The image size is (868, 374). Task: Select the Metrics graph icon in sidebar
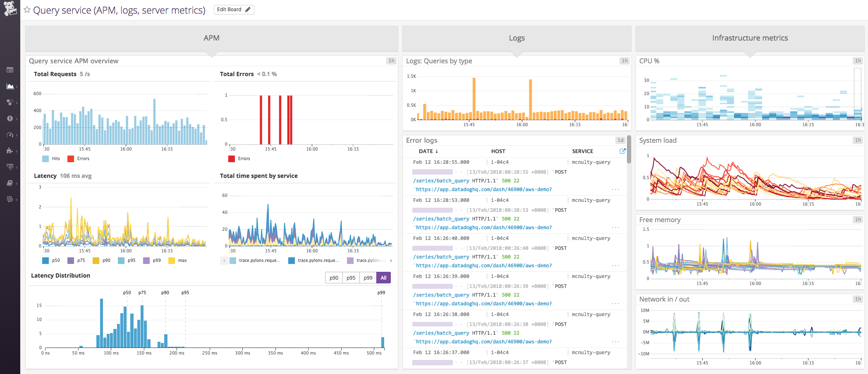tap(10, 86)
